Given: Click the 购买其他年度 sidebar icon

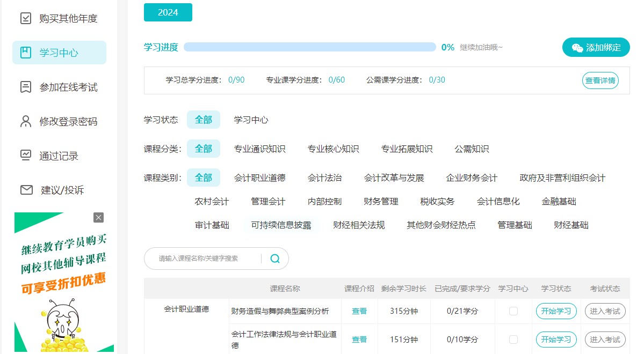Looking at the screenshot, I should (26, 18).
